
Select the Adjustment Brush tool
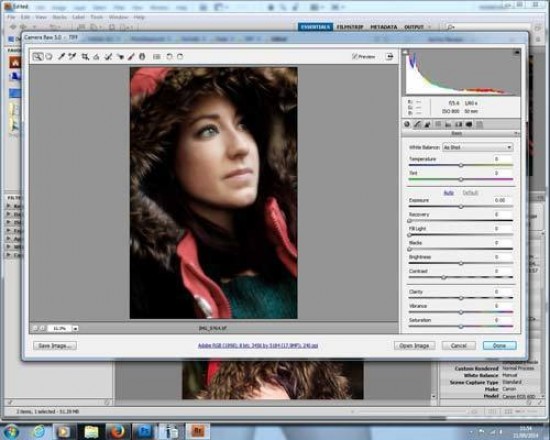[131, 56]
